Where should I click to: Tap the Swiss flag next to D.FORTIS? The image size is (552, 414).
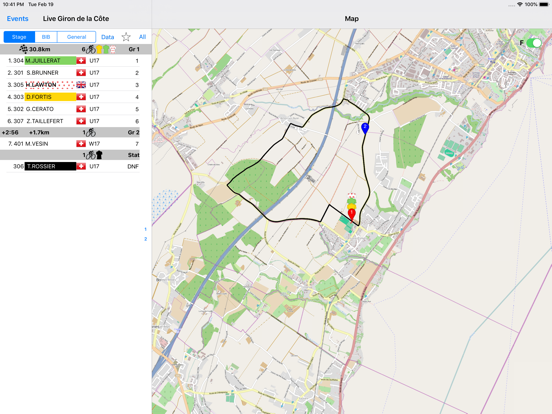tap(81, 97)
